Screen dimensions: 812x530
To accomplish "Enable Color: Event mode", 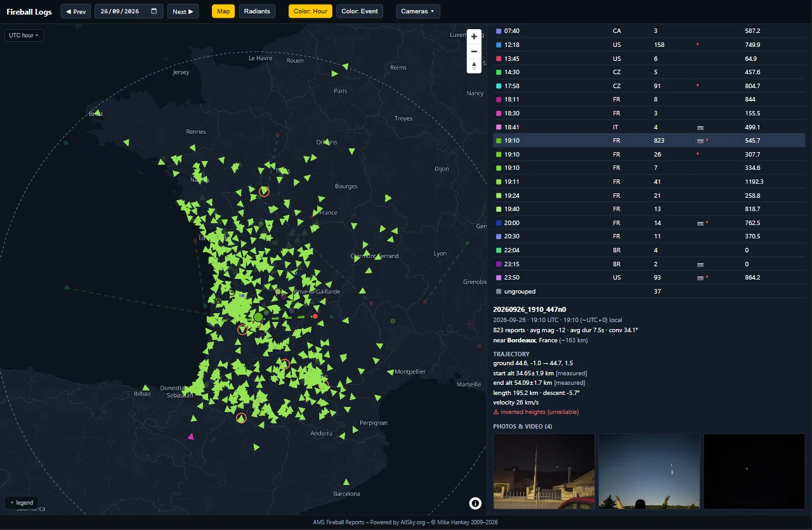I will click(x=360, y=11).
